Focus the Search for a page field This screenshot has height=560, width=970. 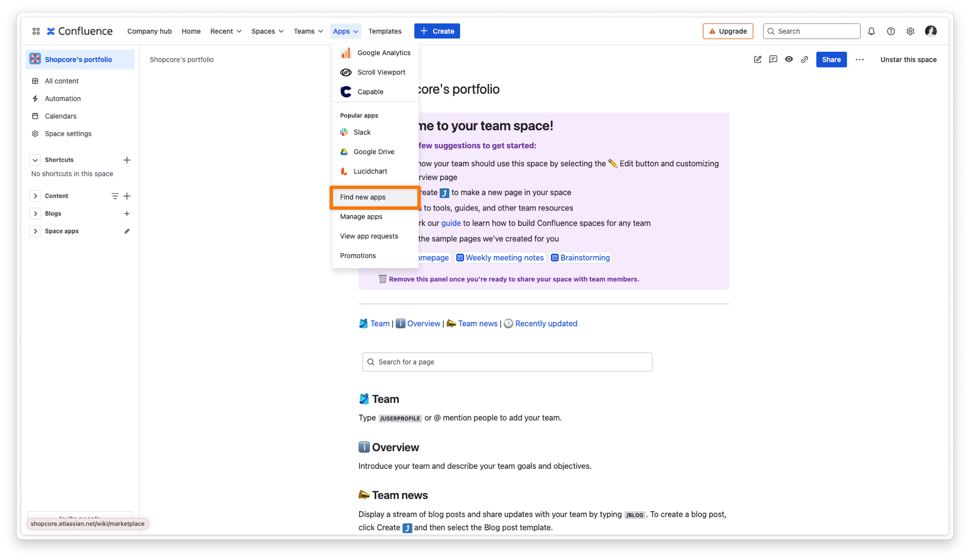tap(507, 362)
